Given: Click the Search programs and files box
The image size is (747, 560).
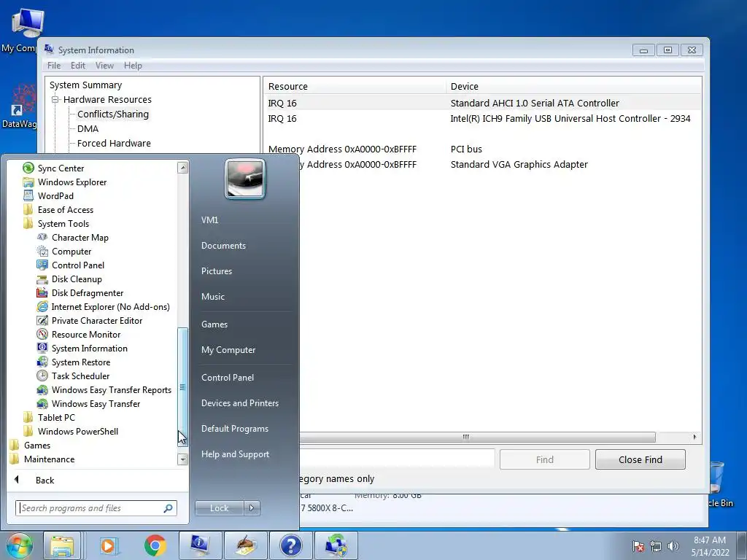Looking at the screenshot, I should pyautogui.click(x=96, y=508).
